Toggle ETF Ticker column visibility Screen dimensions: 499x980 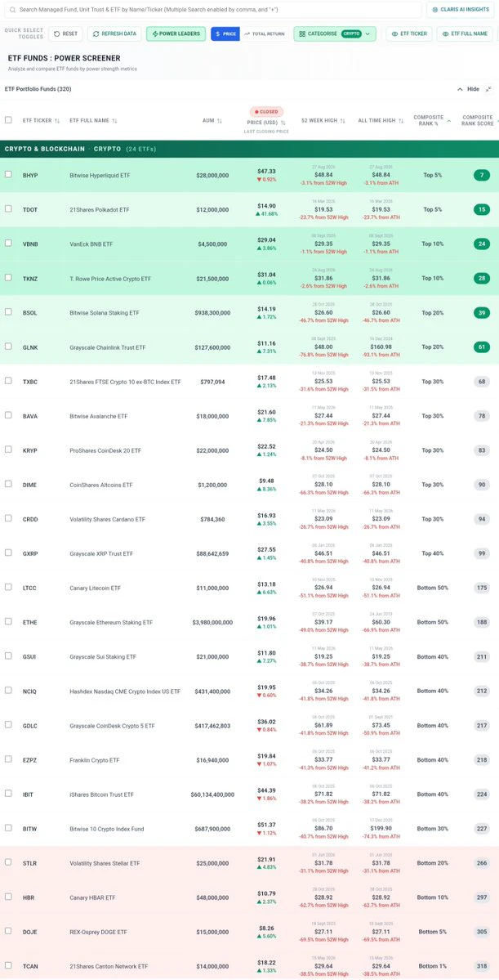[x=409, y=34]
